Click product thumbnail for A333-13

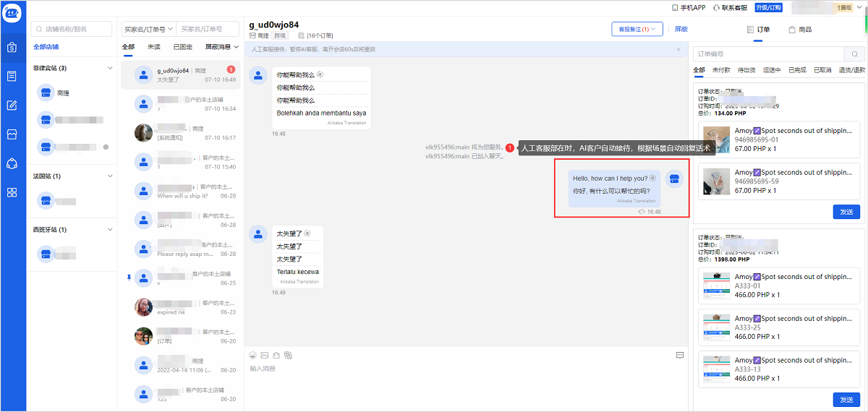(x=718, y=369)
